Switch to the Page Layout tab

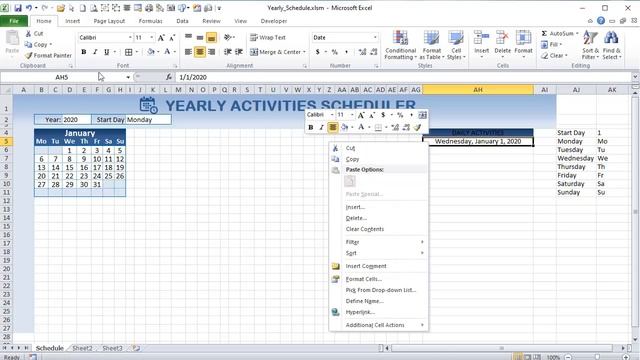(x=109, y=21)
